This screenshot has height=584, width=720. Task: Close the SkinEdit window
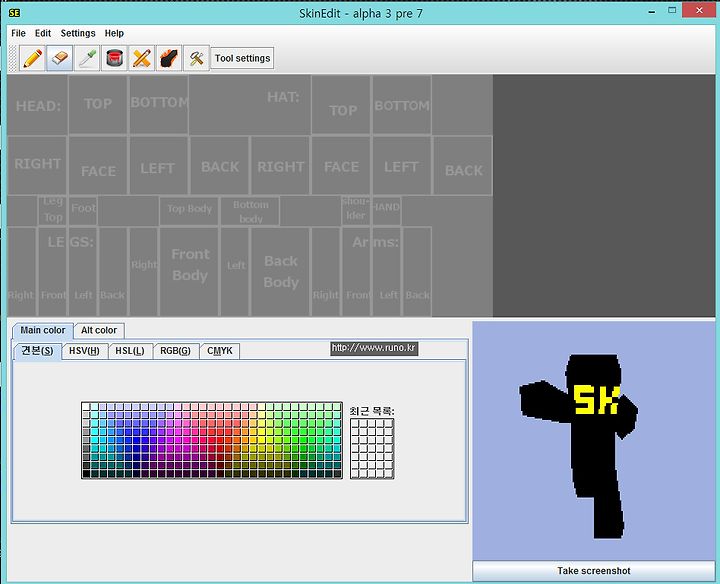click(699, 10)
